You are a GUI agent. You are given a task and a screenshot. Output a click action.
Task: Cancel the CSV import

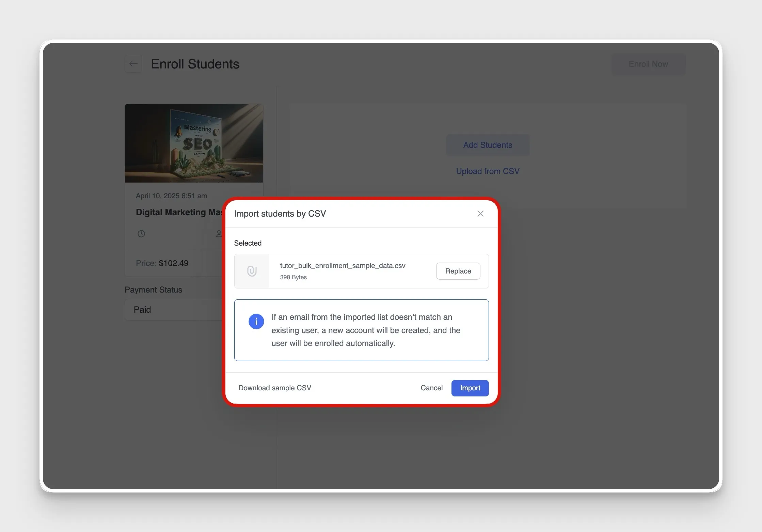(431, 388)
